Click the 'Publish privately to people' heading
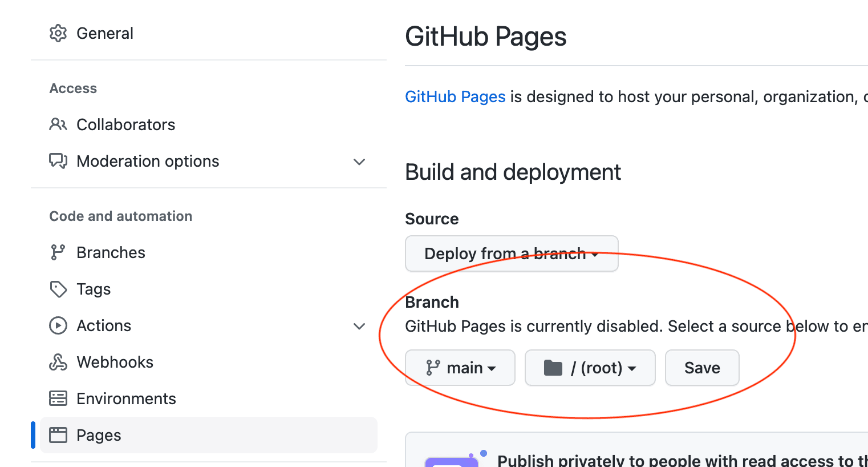 (683, 460)
